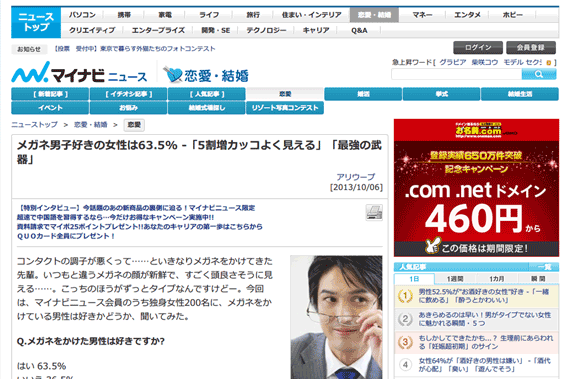
Task: Click ニューストップ in the breadcrumb
Action: 35,125
